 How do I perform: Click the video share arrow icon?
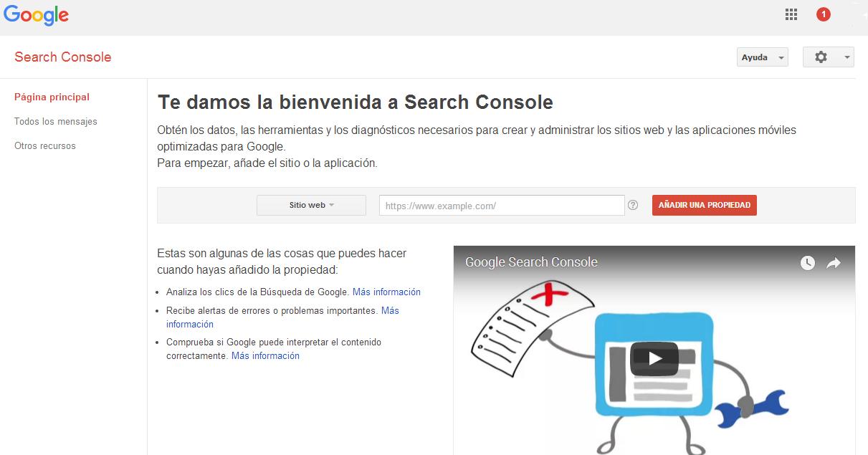click(834, 263)
